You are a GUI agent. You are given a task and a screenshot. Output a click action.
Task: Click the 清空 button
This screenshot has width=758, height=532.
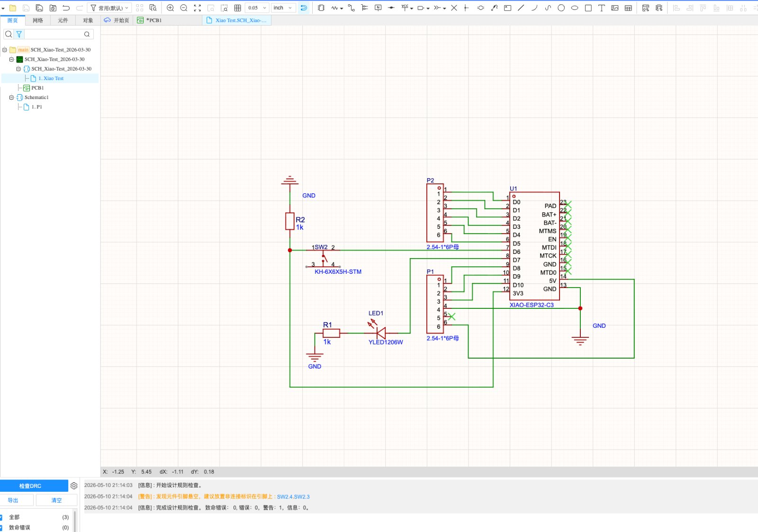(56, 500)
